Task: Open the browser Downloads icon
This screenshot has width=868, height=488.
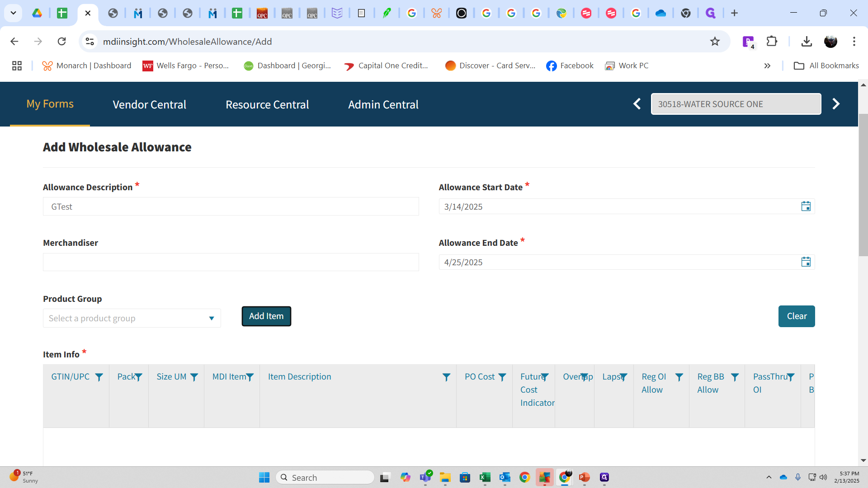Action: [807, 42]
